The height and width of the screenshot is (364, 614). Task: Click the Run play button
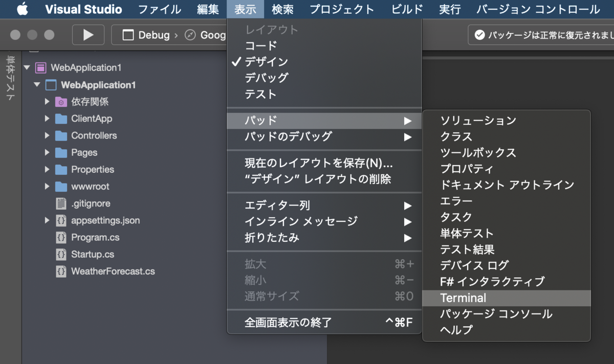(88, 35)
